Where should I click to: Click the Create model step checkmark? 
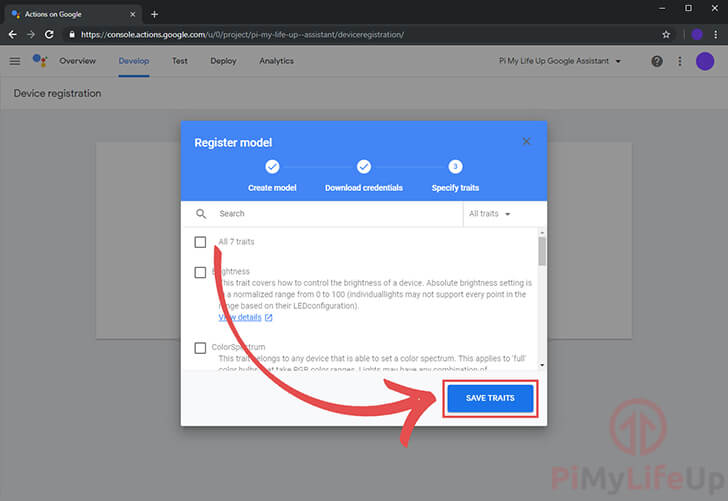pos(272,166)
